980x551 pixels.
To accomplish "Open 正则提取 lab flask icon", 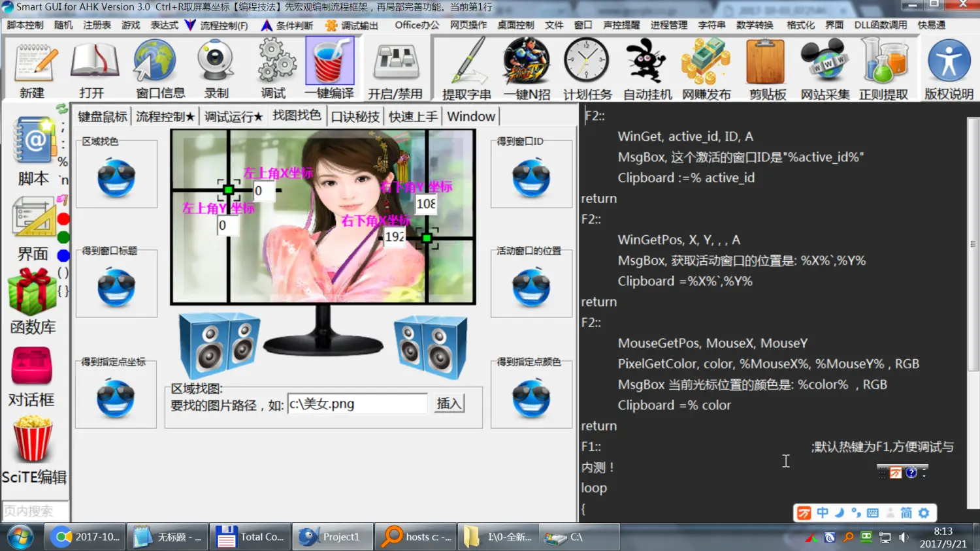I will pyautogui.click(x=884, y=61).
